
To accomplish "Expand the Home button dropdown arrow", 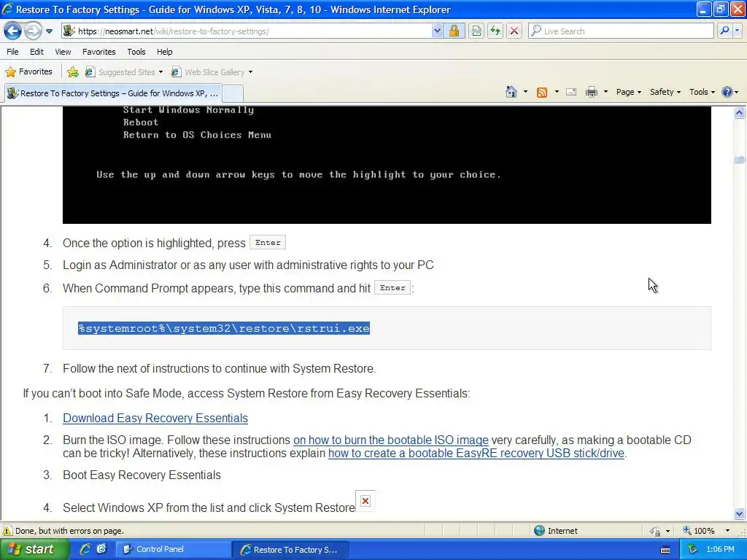I will click(x=525, y=92).
